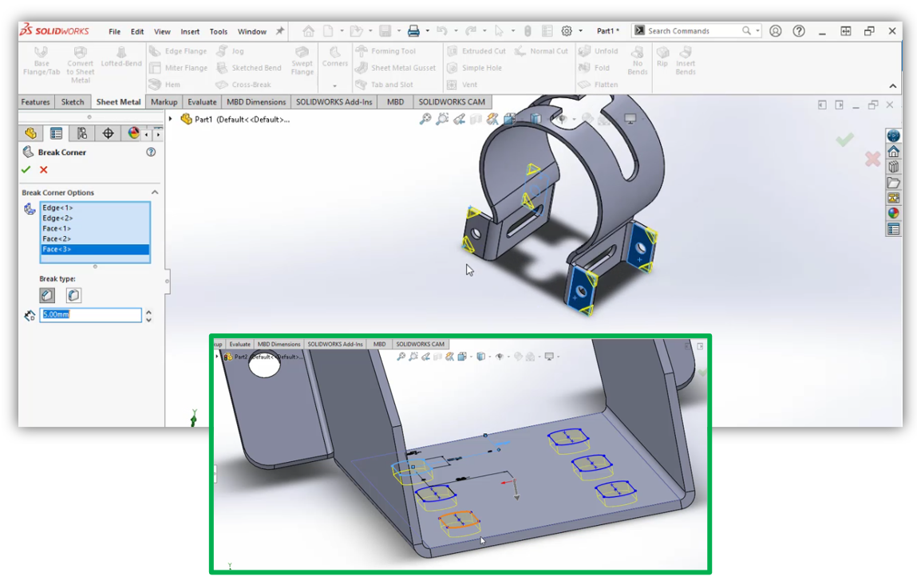Select Face<3> in the selection list
The width and height of the screenshot is (917, 588).
pyautogui.click(x=95, y=249)
